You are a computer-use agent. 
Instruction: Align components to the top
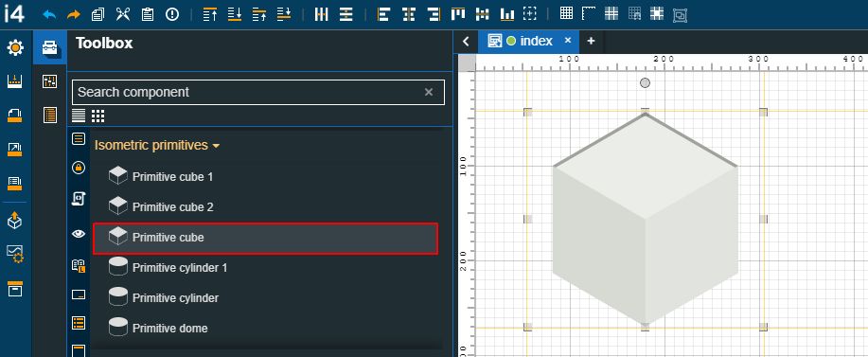pos(458,14)
